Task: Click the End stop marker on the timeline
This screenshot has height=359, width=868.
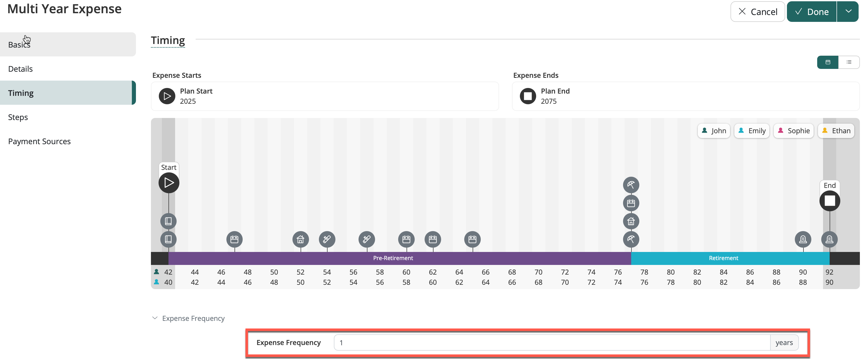Action: tap(830, 201)
